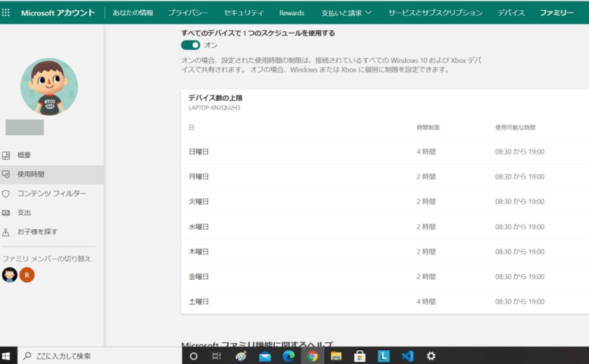Open Microsoft Edge from taskbar

[x=289, y=356]
